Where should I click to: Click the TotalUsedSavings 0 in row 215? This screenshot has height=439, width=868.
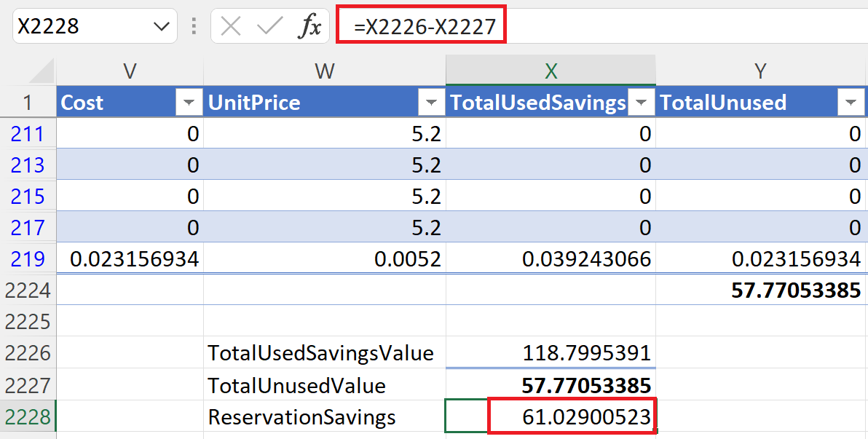551,197
